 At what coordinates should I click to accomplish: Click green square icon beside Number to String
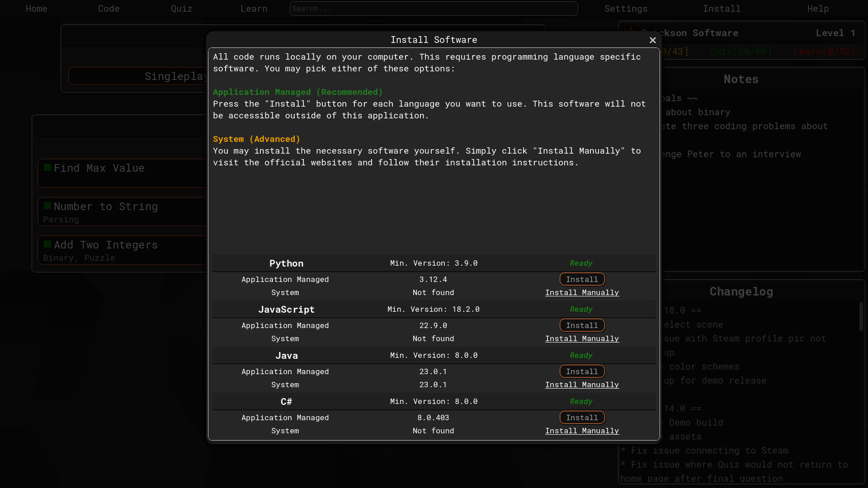[47, 206]
